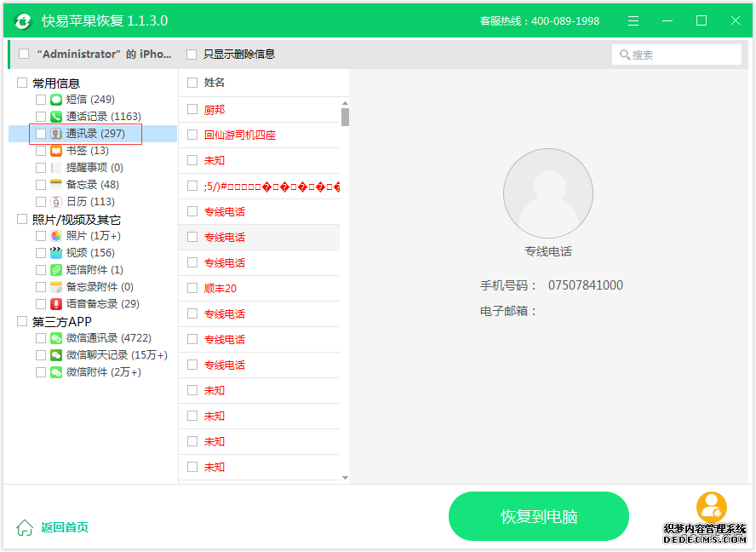
Task: Click the home icon at bottom left
Action: point(25,527)
